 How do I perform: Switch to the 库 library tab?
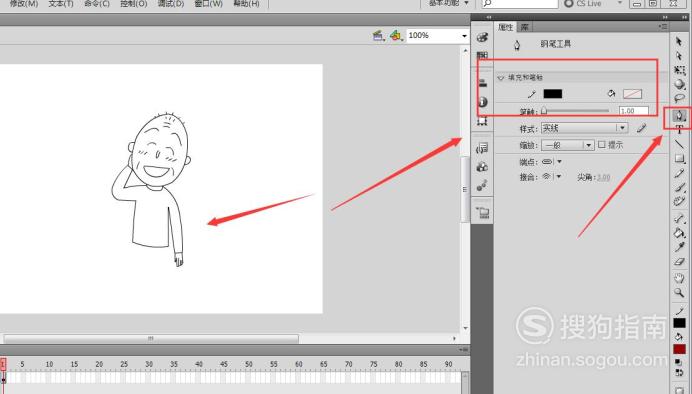pyautogui.click(x=524, y=27)
